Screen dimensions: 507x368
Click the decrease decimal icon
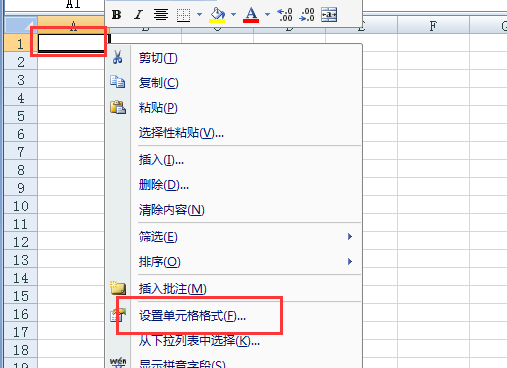tap(307, 15)
